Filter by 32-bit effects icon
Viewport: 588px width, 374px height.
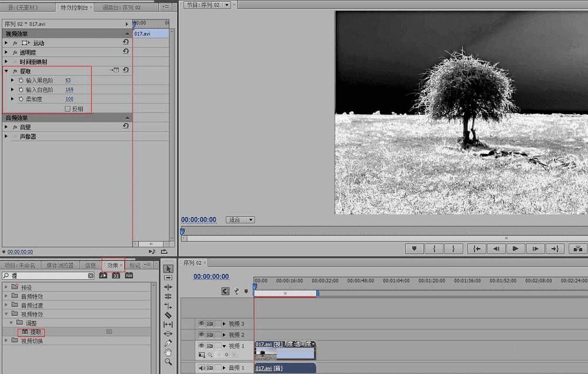[116, 276]
